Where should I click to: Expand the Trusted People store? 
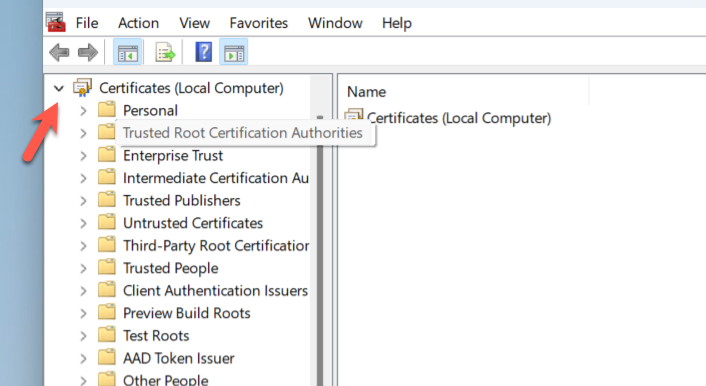coord(83,268)
